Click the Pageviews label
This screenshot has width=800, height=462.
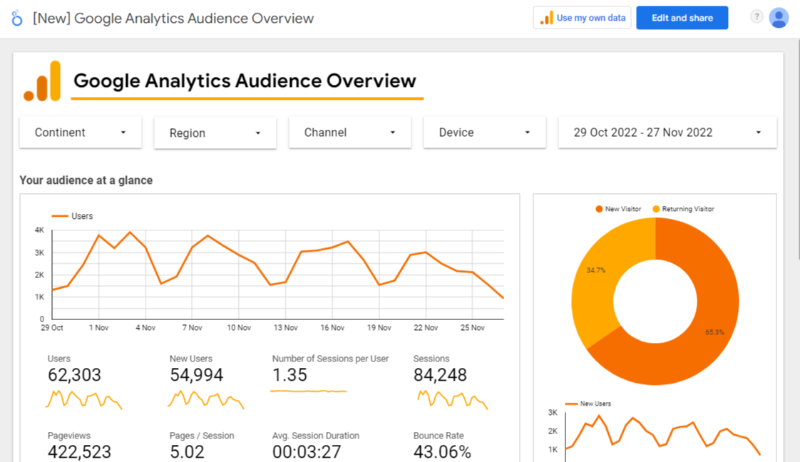coord(69,435)
